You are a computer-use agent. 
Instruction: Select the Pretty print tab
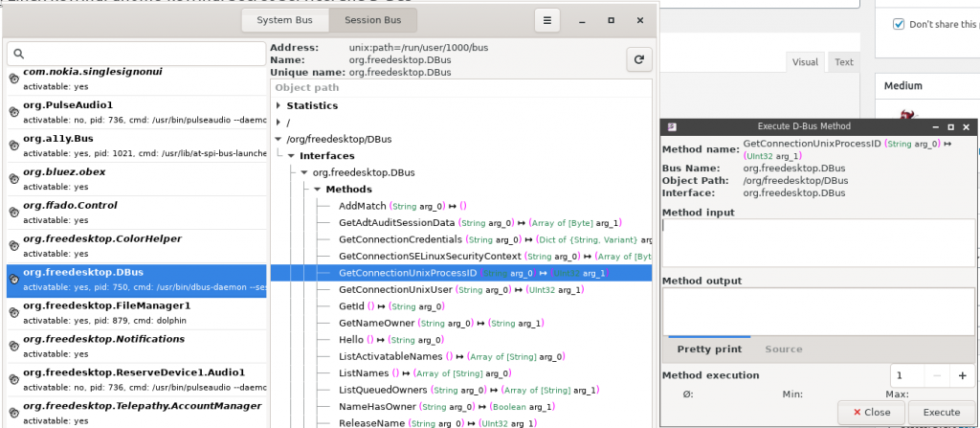(x=709, y=349)
